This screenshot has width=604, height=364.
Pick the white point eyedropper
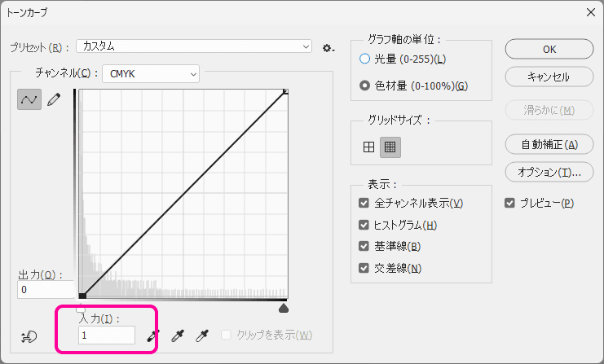(x=202, y=336)
